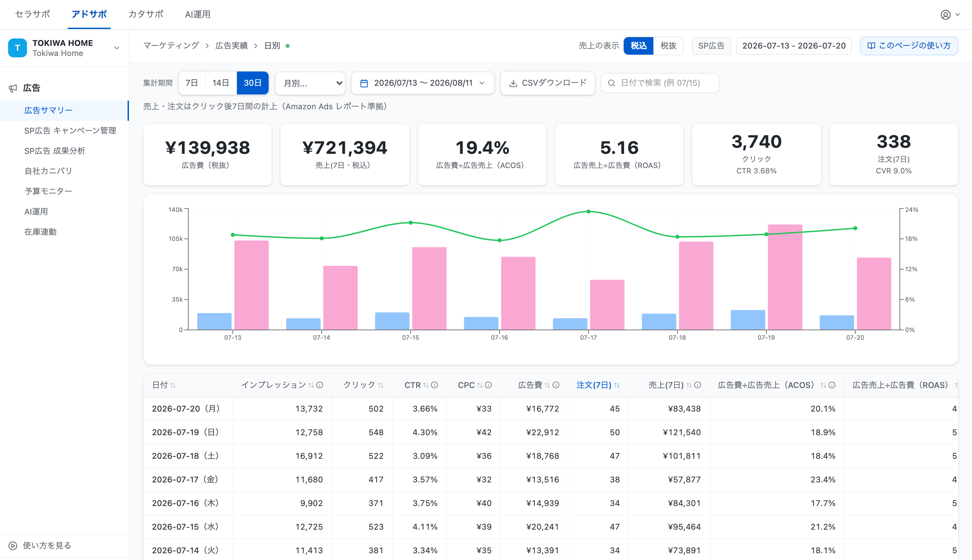Open AI運用 in the left sidebar
The height and width of the screenshot is (560, 972).
[x=64, y=212]
